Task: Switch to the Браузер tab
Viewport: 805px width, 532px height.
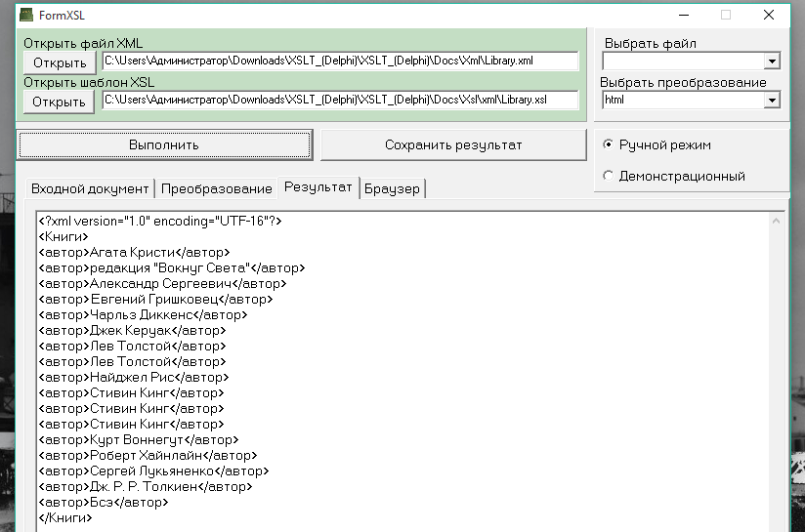Action: 392,188
